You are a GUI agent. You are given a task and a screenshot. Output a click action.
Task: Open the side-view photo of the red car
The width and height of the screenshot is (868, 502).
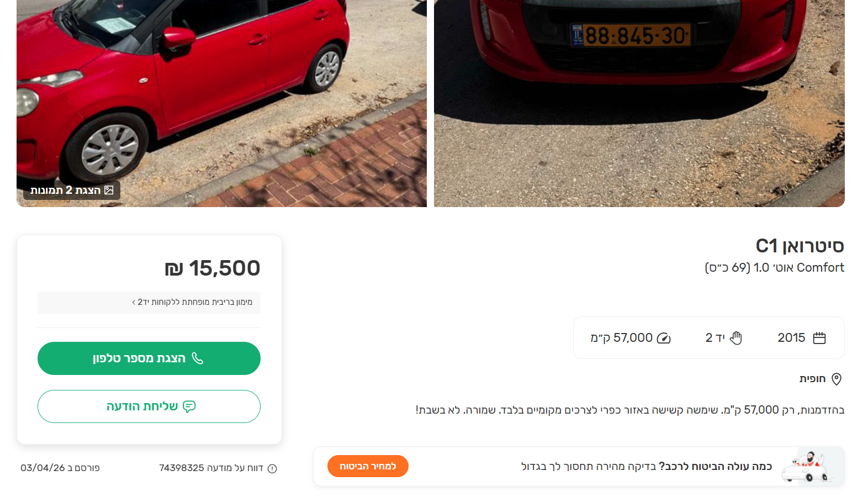tap(221, 94)
